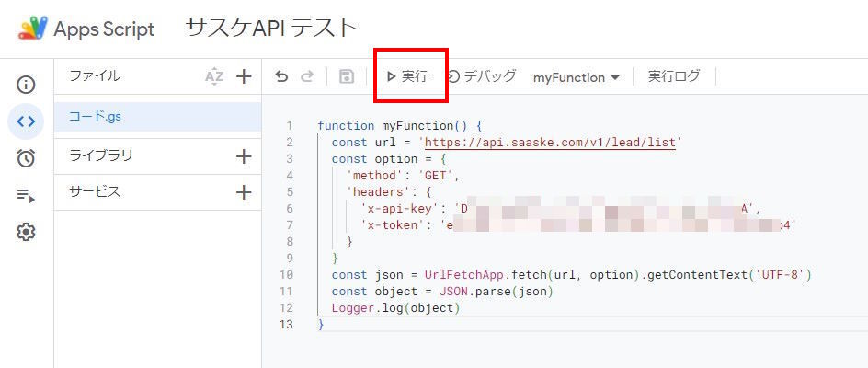Viewport: 868px width, 368px height.
Task: Open Project Settings gear icon
Action: tap(26, 232)
